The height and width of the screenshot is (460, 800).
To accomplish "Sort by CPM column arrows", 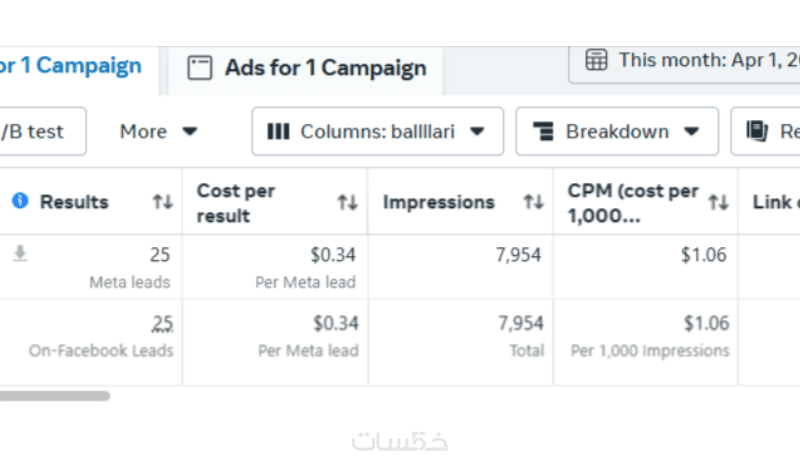I will tap(718, 202).
